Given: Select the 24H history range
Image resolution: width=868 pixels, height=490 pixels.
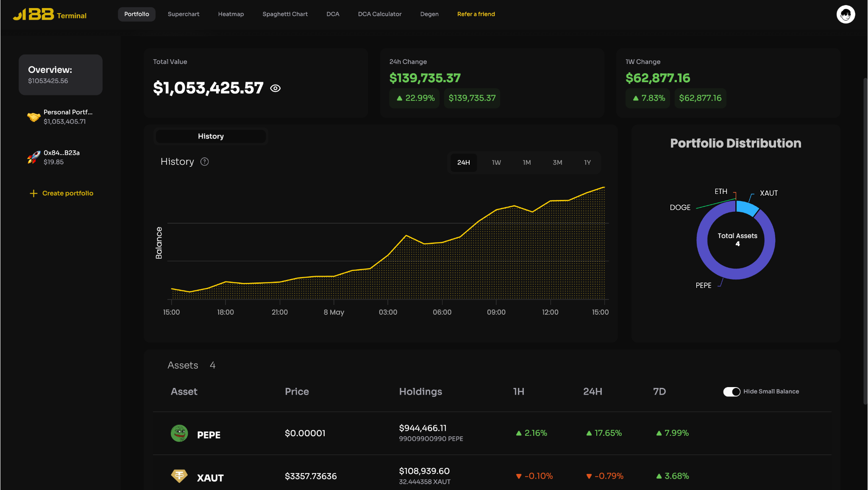Looking at the screenshot, I should tap(463, 163).
